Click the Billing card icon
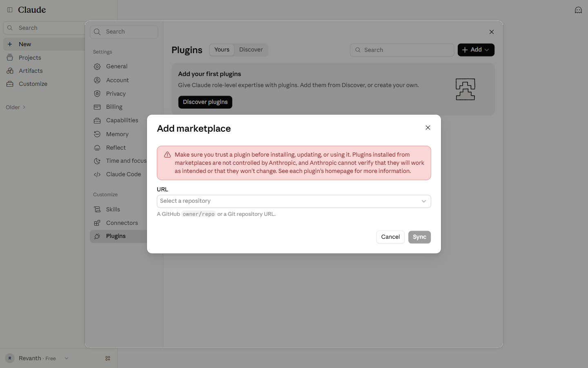588x368 pixels. [x=97, y=107]
